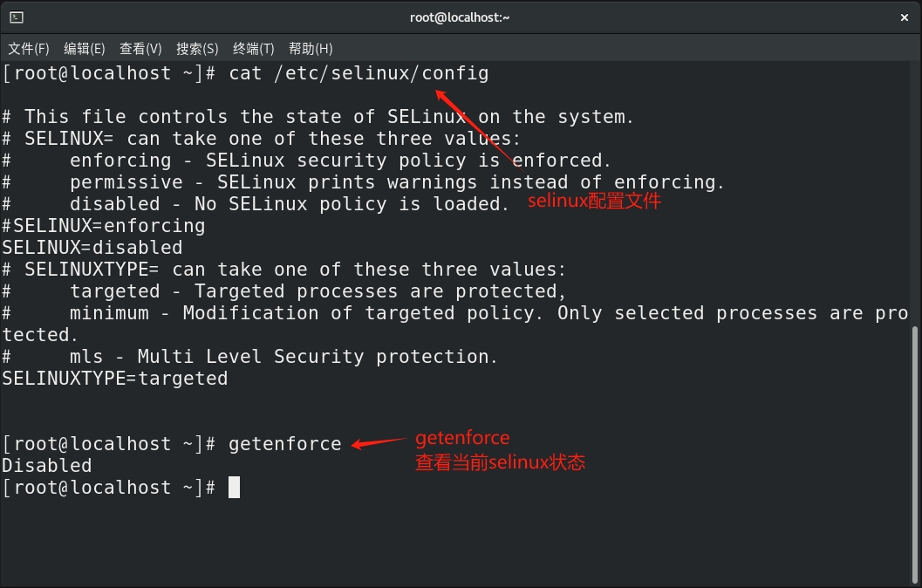Click the terminal icon in title bar
Image resolution: width=922 pixels, height=588 pixels.
[x=17, y=17]
